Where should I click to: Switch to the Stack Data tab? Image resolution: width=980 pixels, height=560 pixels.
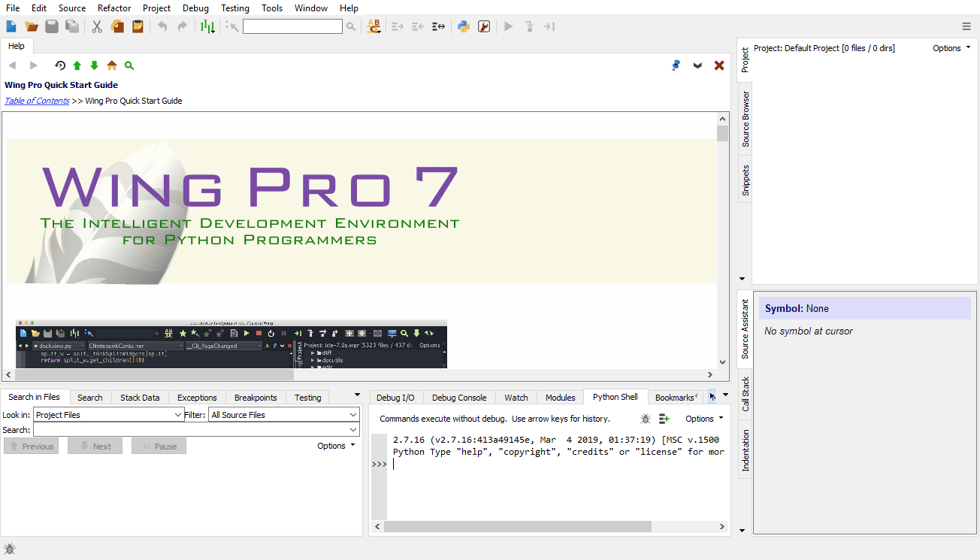[x=140, y=398]
